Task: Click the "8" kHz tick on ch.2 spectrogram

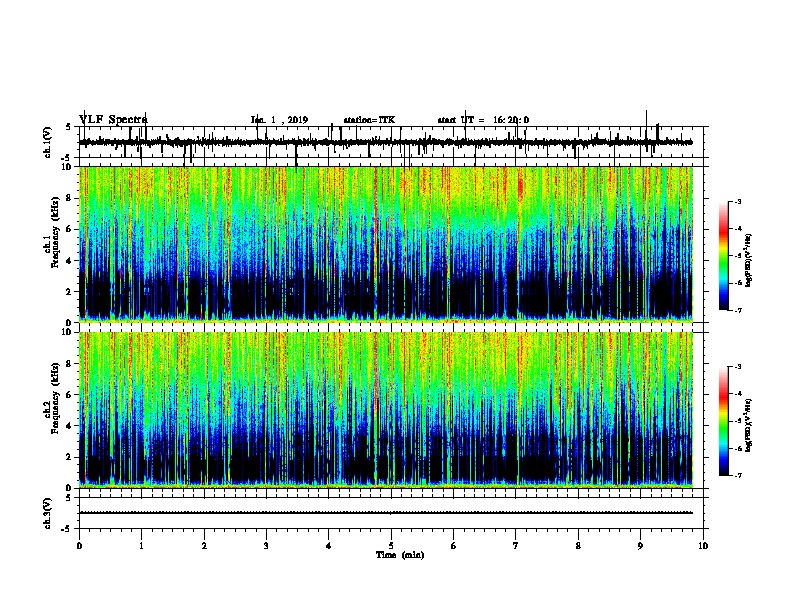Action: click(x=69, y=364)
